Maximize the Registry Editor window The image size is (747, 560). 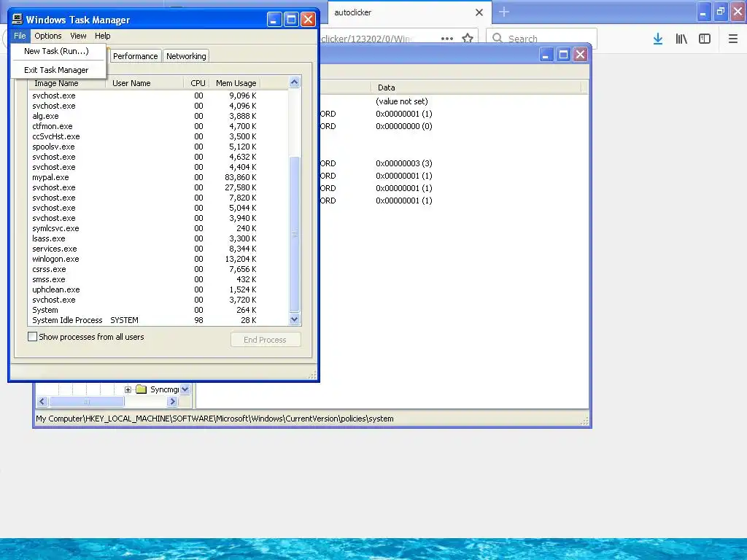[x=563, y=55]
